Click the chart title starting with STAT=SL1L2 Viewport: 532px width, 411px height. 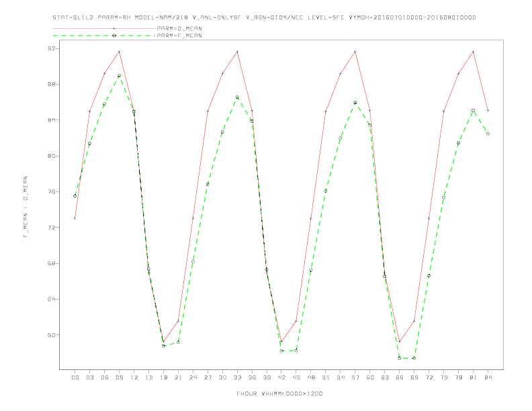tap(264, 17)
